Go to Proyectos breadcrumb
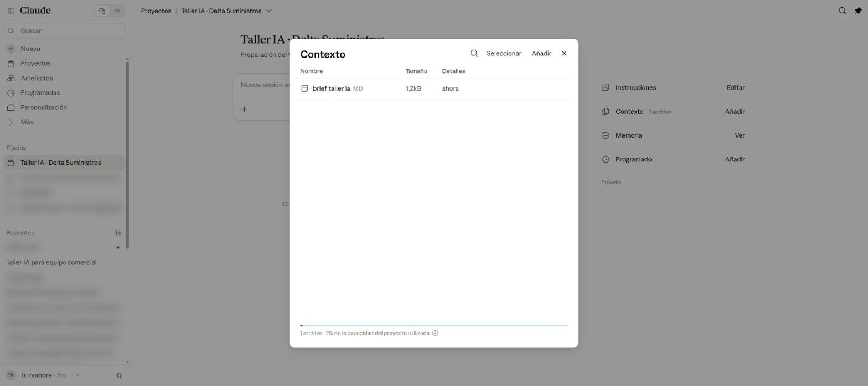The height and width of the screenshot is (386, 868). [x=156, y=11]
